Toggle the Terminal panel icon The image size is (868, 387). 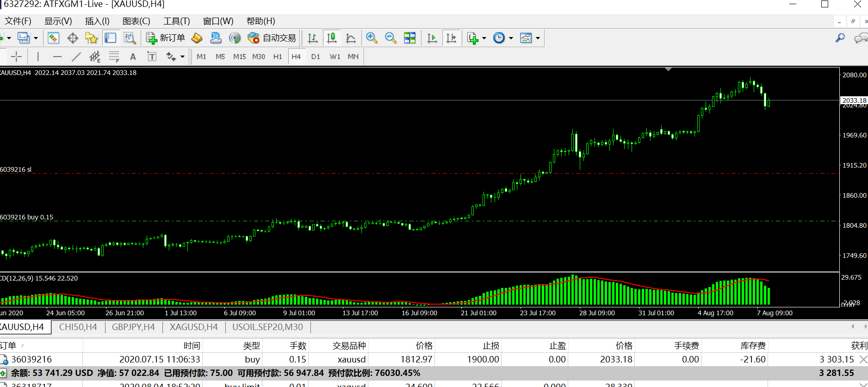coord(111,38)
